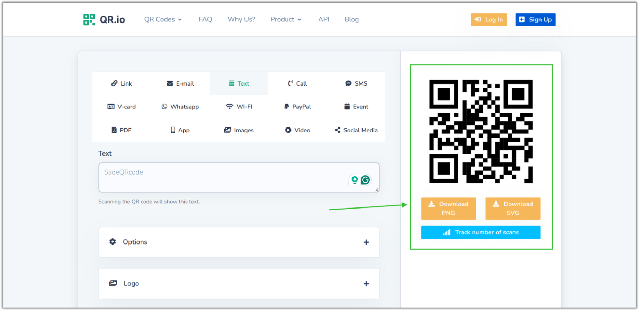Click the Whatsapp icon
The image size is (644, 310).
(164, 107)
